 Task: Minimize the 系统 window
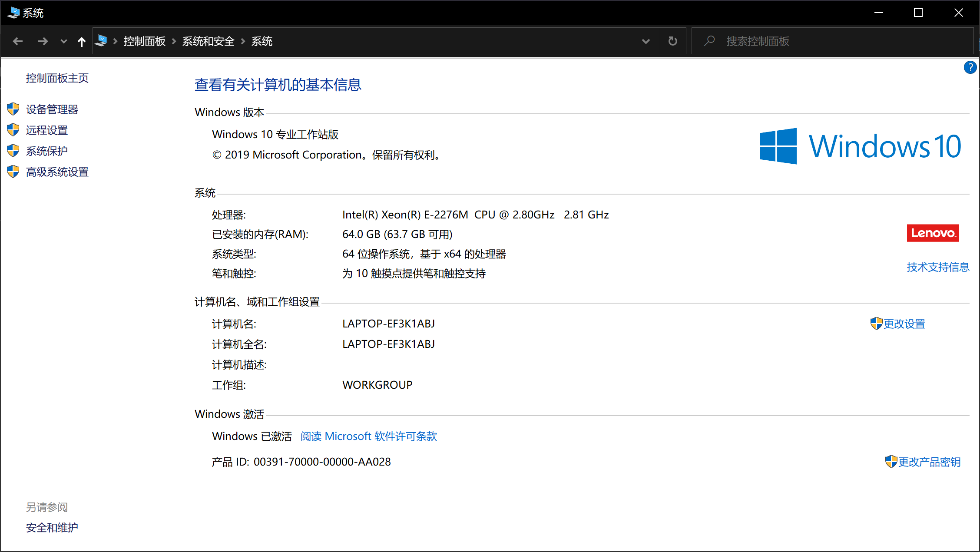coord(879,13)
